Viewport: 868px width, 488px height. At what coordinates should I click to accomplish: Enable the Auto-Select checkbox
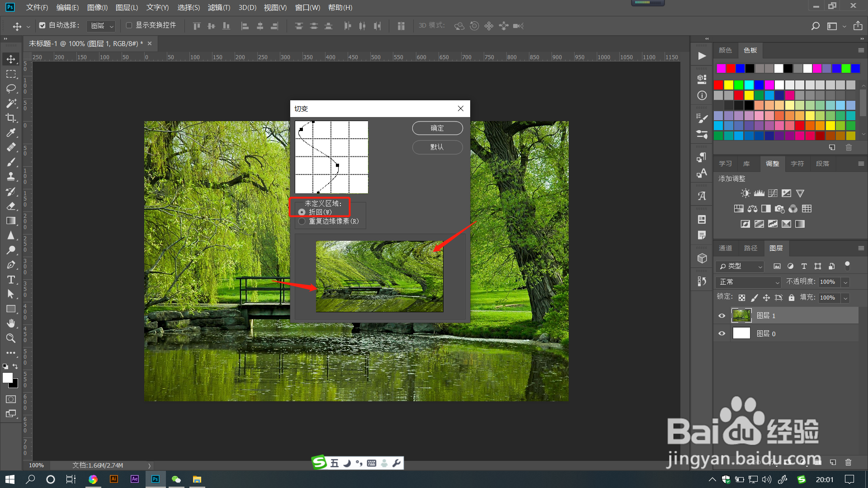(42, 25)
